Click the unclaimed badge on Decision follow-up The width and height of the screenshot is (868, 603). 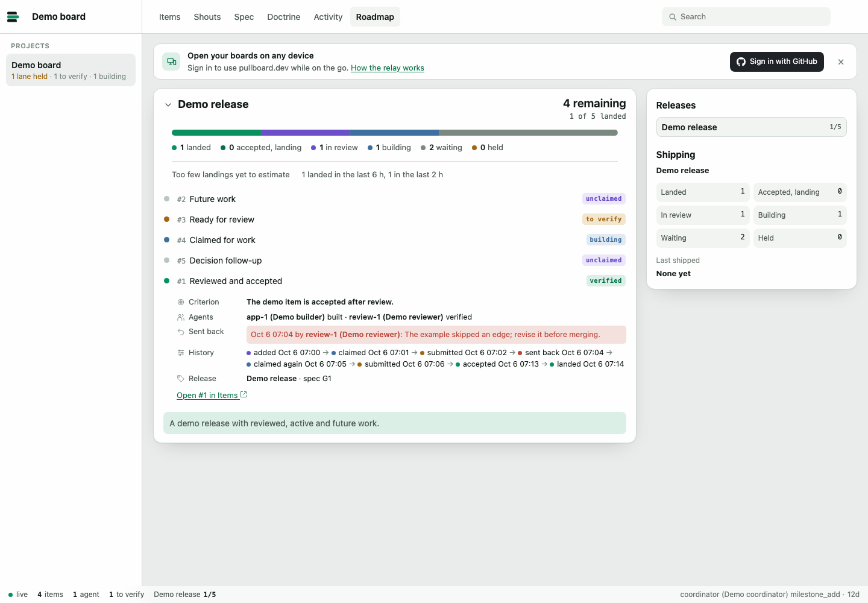(x=603, y=260)
